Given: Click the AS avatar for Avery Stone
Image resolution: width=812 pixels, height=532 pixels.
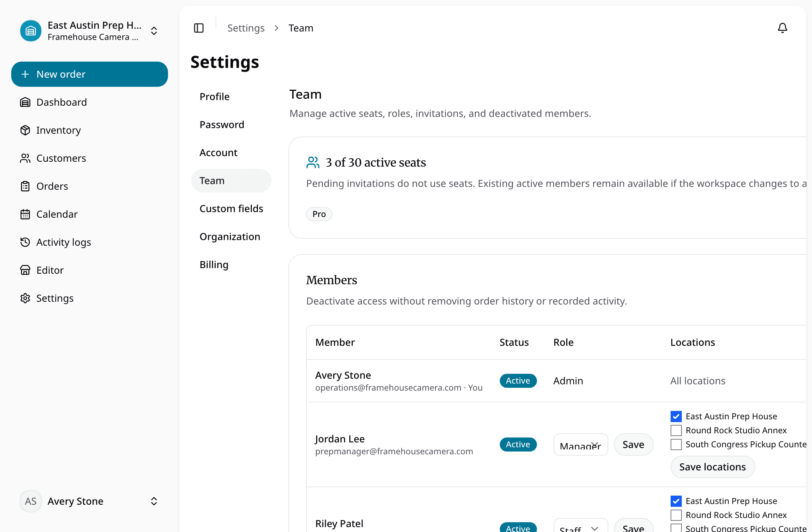Looking at the screenshot, I should tap(31, 501).
